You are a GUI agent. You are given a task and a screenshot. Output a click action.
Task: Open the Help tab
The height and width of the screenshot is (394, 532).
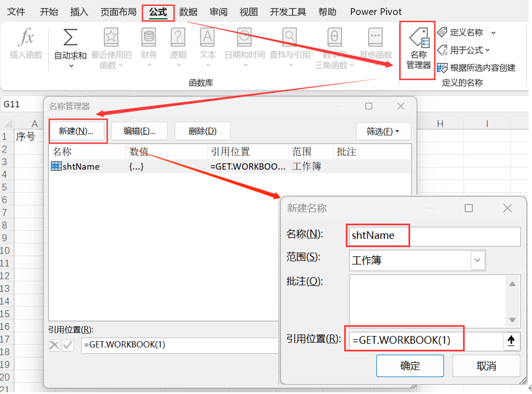pyautogui.click(x=328, y=12)
